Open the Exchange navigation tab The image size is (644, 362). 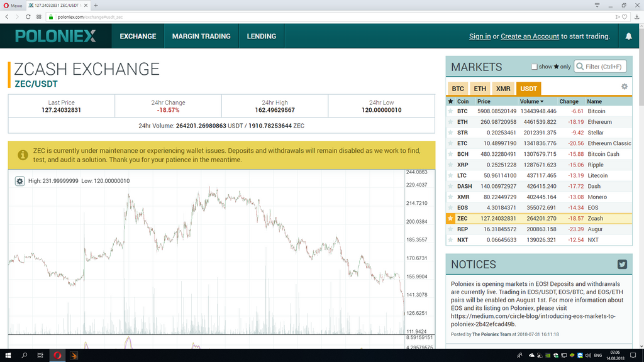(x=138, y=36)
